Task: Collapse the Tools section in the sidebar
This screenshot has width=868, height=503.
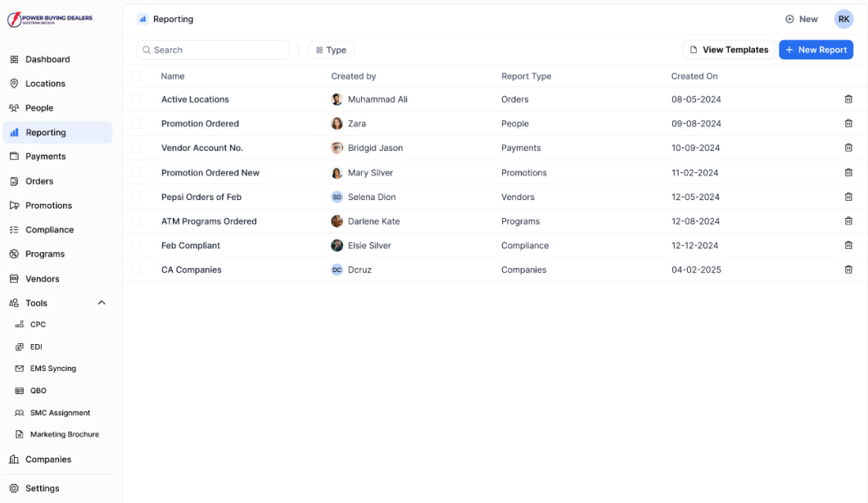Action: (x=102, y=302)
